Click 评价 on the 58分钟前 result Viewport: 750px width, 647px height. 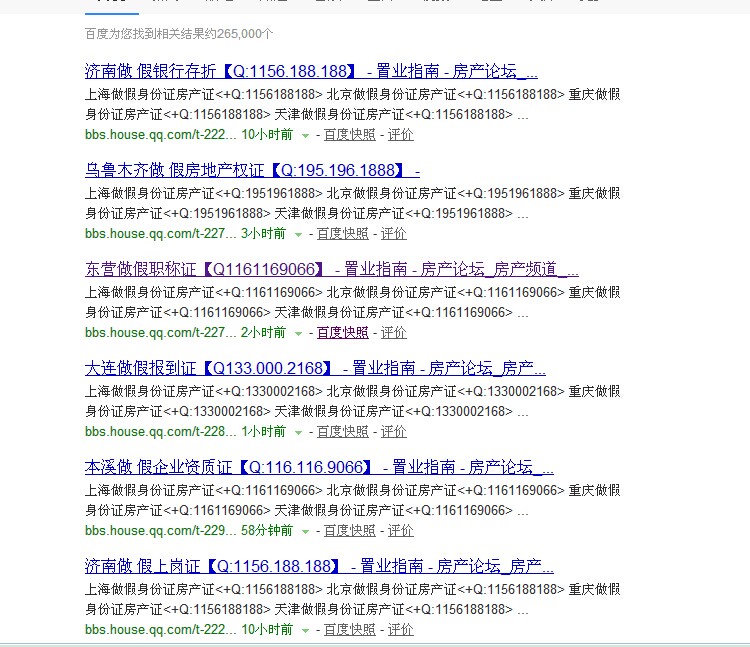pyautogui.click(x=400, y=531)
